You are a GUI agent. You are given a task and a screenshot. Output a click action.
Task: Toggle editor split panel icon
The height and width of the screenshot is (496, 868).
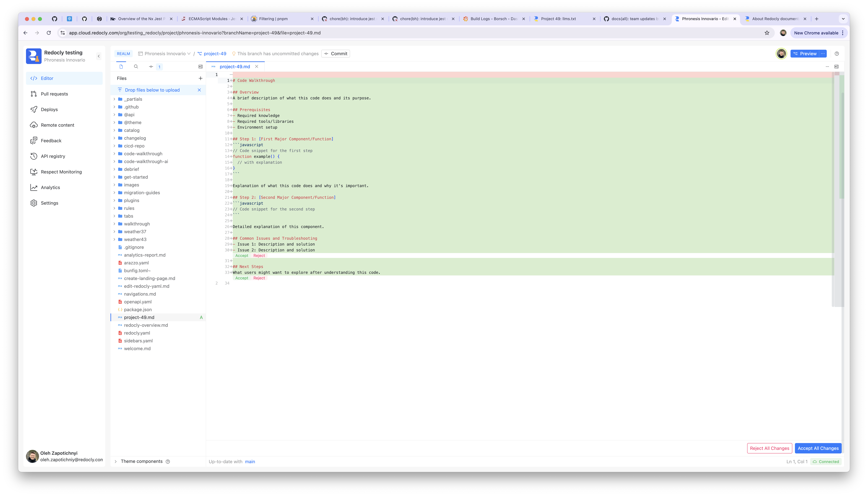[x=836, y=67]
